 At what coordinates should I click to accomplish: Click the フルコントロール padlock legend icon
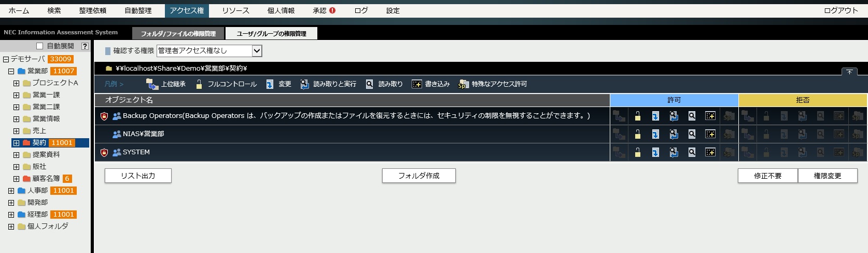[x=199, y=84]
